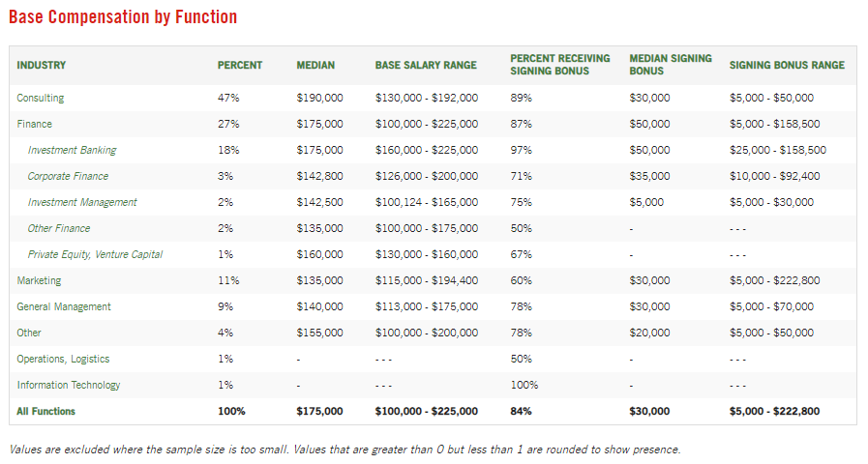This screenshot has width=868, height=464.
Task: Click the General Management row label
Action: click(x=64, y=306)
